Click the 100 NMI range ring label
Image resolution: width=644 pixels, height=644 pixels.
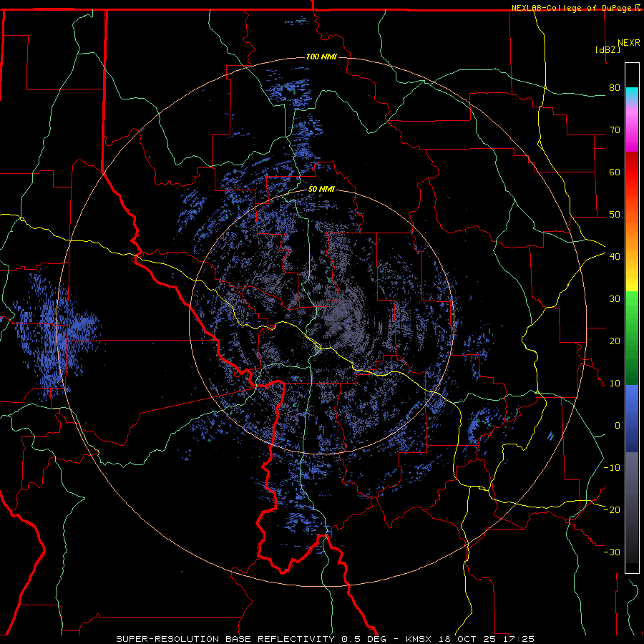pyautogui.click(x=321, y=57)
